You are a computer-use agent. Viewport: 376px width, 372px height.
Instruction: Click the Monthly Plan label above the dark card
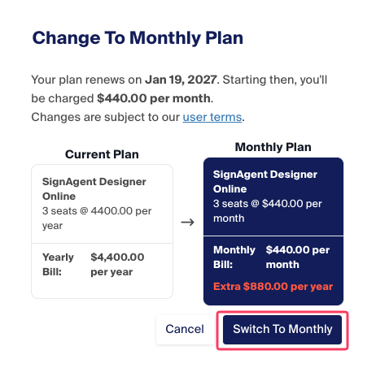[x=273, y=147]
